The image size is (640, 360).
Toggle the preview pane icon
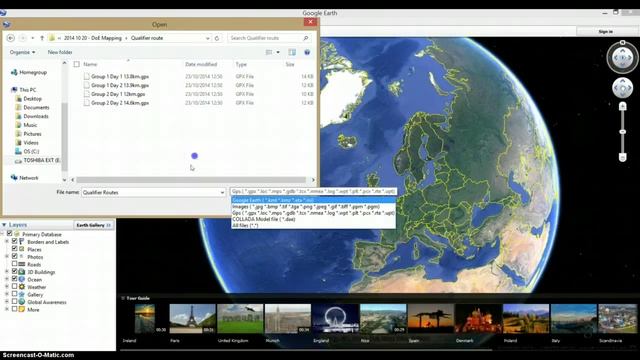click(x=292, y=52)
